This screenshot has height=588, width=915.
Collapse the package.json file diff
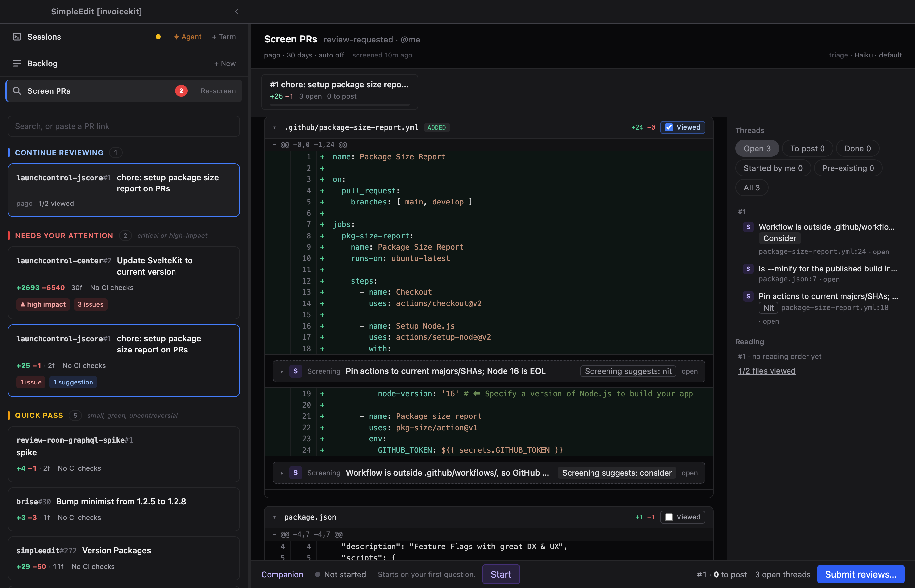[x=274, y=517]
